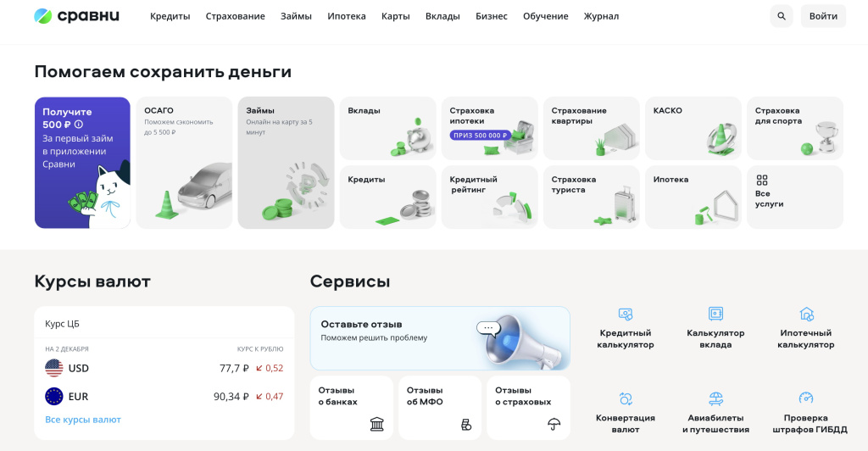Image resolution: width=868 pixels, height=451 pixels.
Task: Click the Проверка штрафов ГИБДД speedometer icon
Action: click(806, 398)
